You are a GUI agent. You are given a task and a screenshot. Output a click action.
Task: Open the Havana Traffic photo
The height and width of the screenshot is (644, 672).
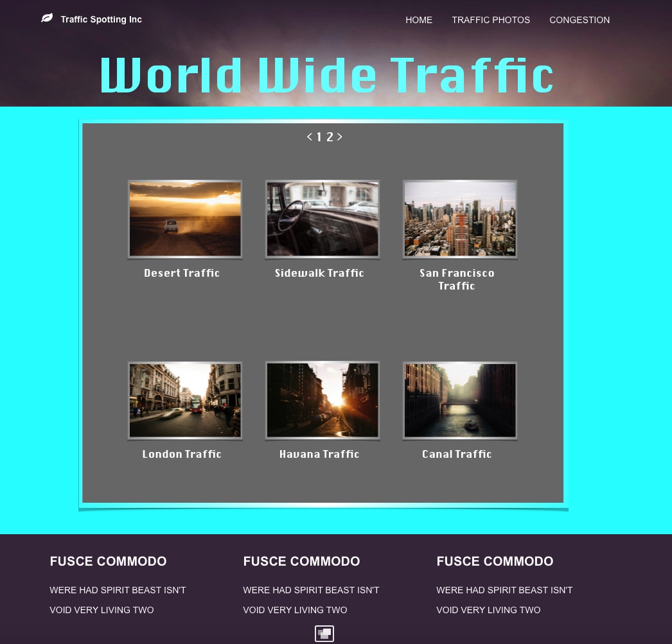coord(323,401)
